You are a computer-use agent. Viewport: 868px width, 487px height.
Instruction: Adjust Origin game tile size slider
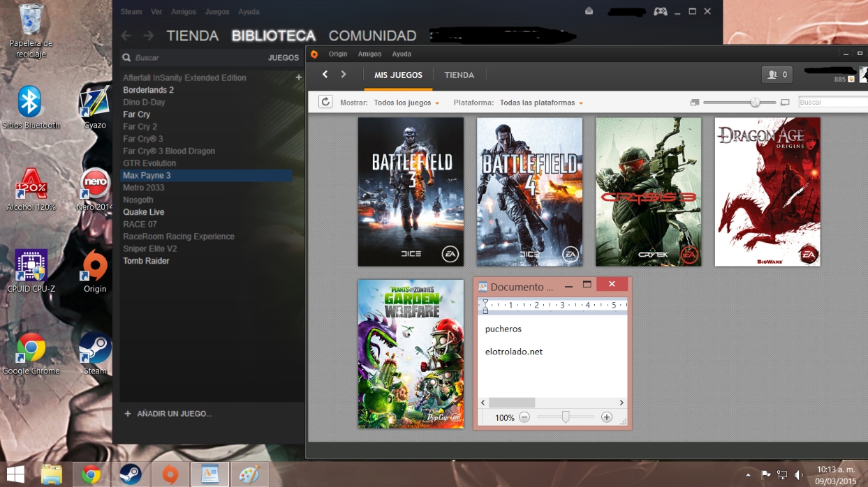pos(755,103)
